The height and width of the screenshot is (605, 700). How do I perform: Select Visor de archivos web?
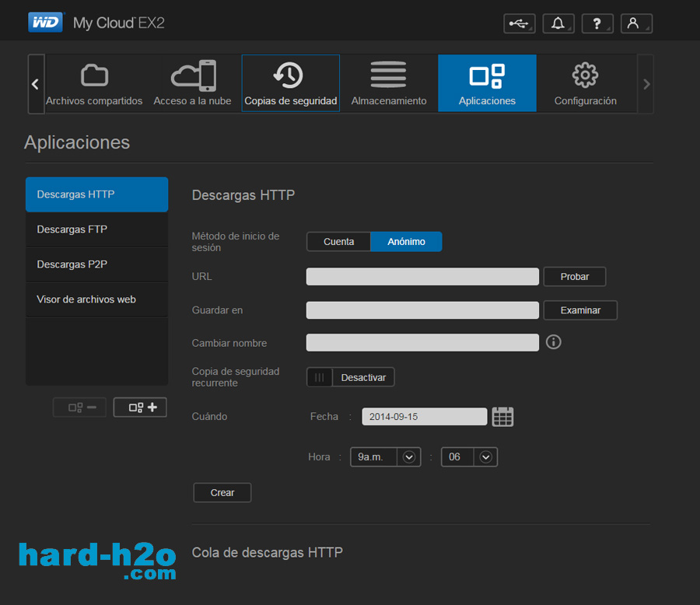[x=97, y=299]
